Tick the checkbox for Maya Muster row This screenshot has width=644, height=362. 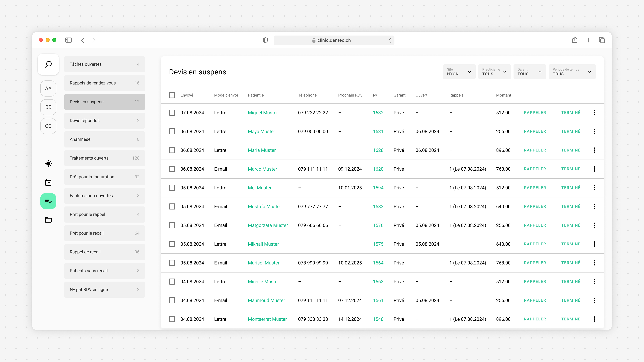point(172,131)
